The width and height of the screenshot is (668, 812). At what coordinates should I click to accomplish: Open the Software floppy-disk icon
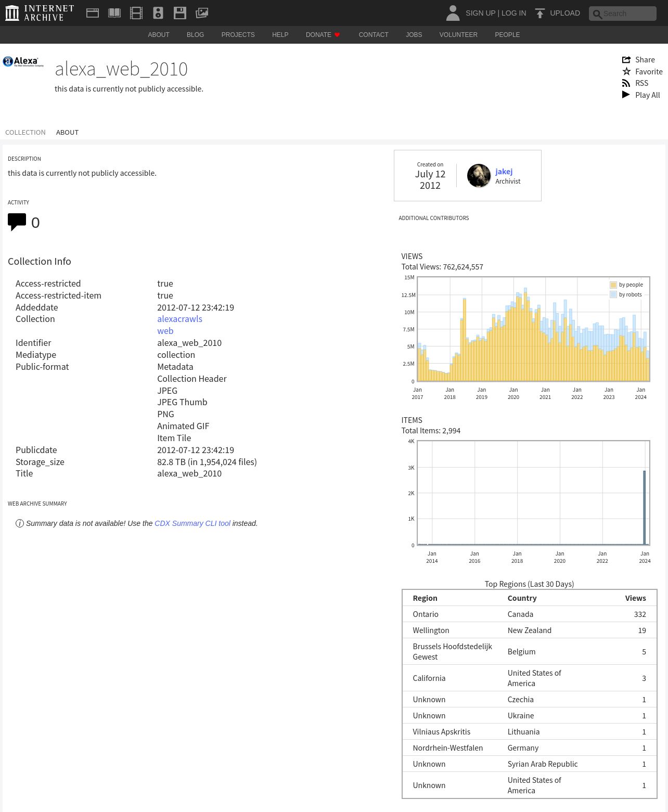coord(180,13)
